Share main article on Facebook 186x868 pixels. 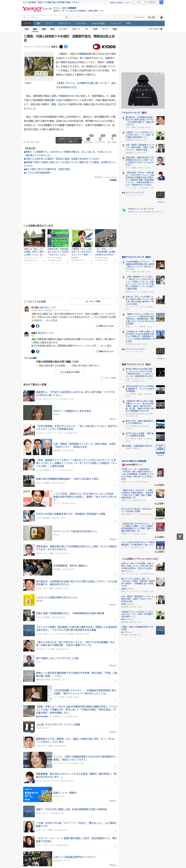[x=66, y=47]
